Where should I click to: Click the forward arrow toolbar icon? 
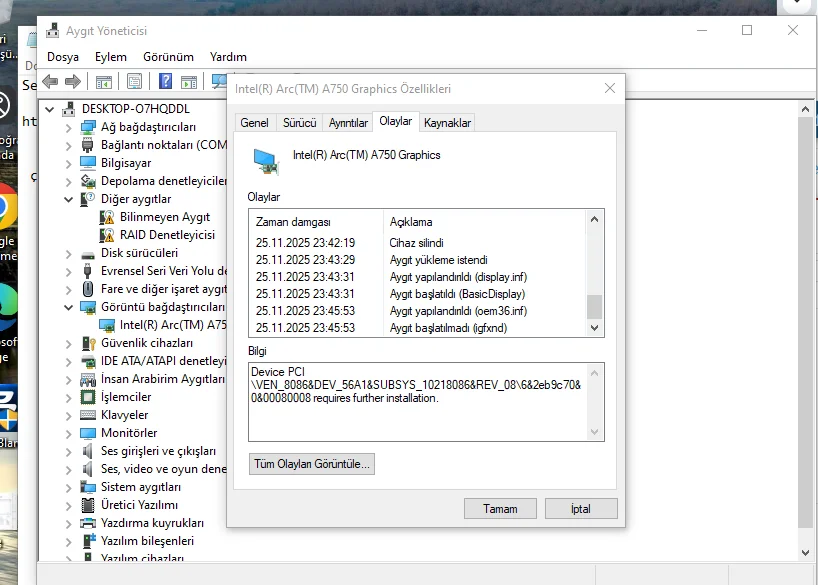tap(73, 81)
